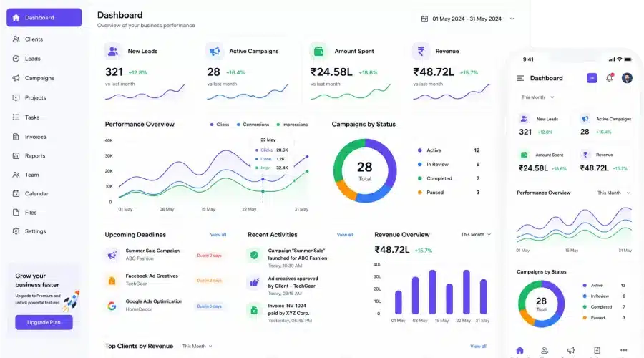Viewport: 644px width, 358px height.
Task: Click View all for Recent Activities
Action: pos(345,235)
